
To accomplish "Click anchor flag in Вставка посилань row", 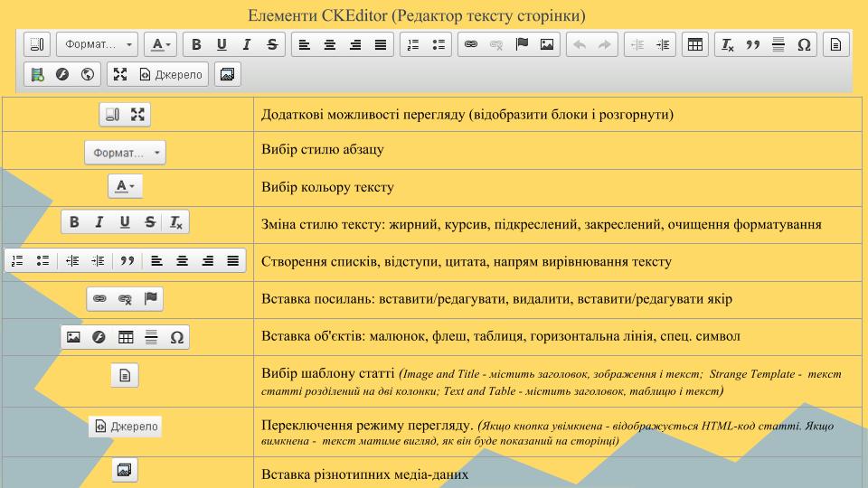I will [x=151, y=299].
